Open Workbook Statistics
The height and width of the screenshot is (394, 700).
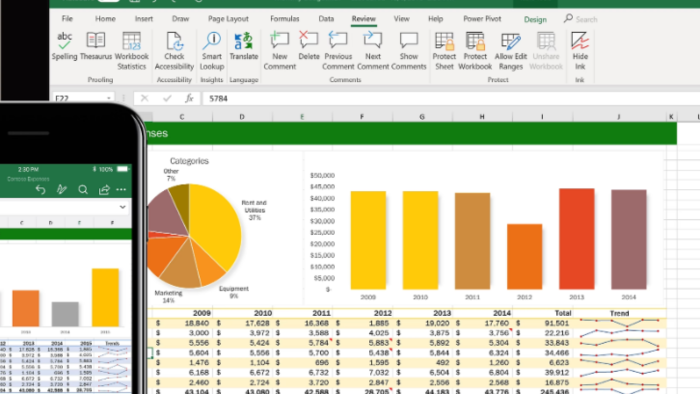tap(131, 51)
